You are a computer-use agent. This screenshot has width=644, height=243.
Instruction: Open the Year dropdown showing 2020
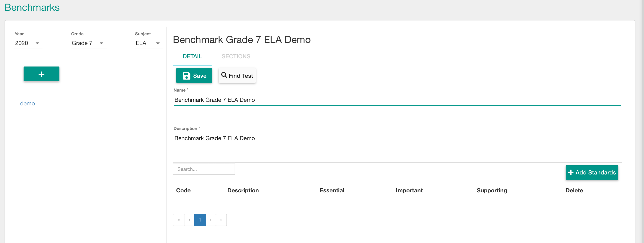tap(28, 43)
